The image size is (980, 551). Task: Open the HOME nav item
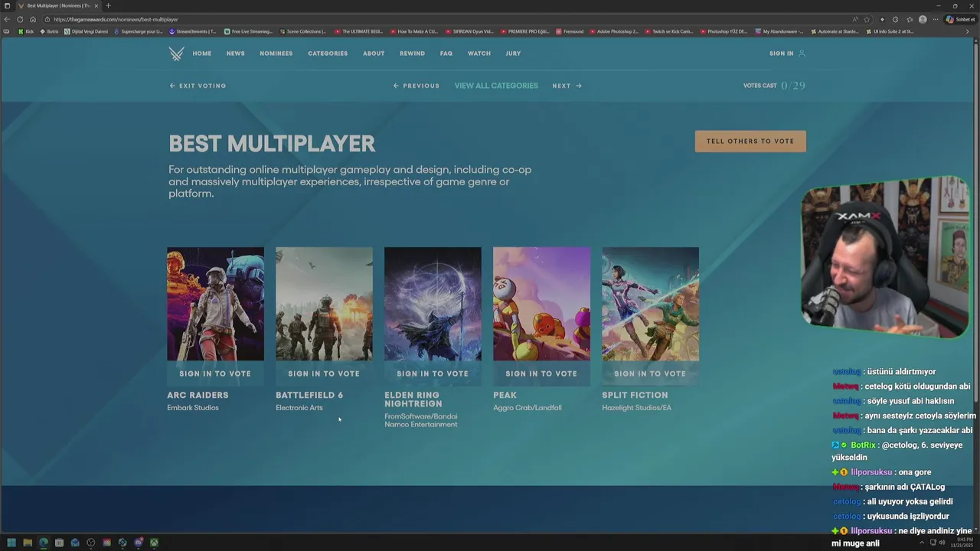(x=202, y=54)
